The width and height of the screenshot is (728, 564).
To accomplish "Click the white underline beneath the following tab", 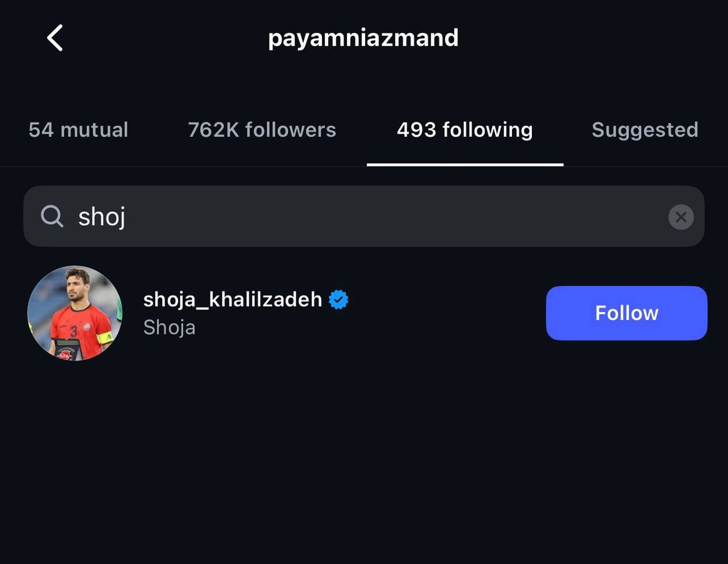I will tap(465, 164).
